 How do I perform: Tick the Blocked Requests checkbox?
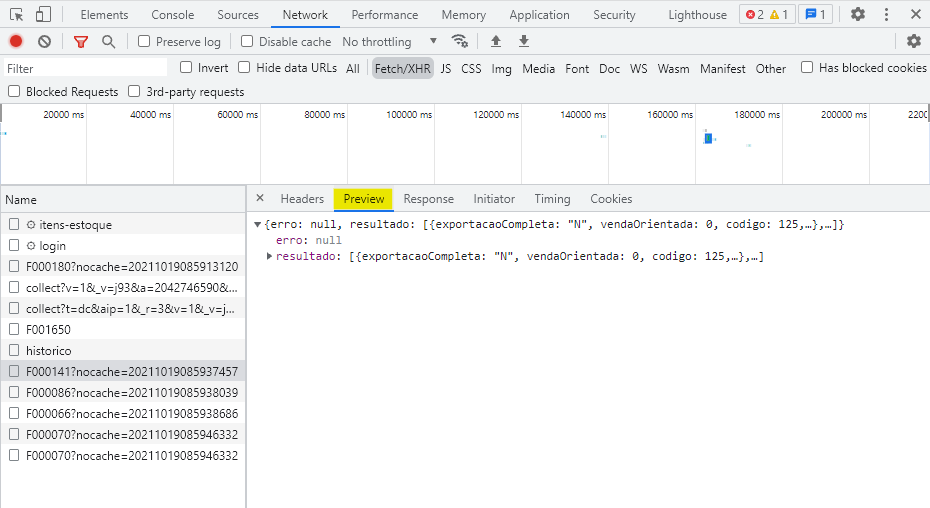tap(14, 92)
